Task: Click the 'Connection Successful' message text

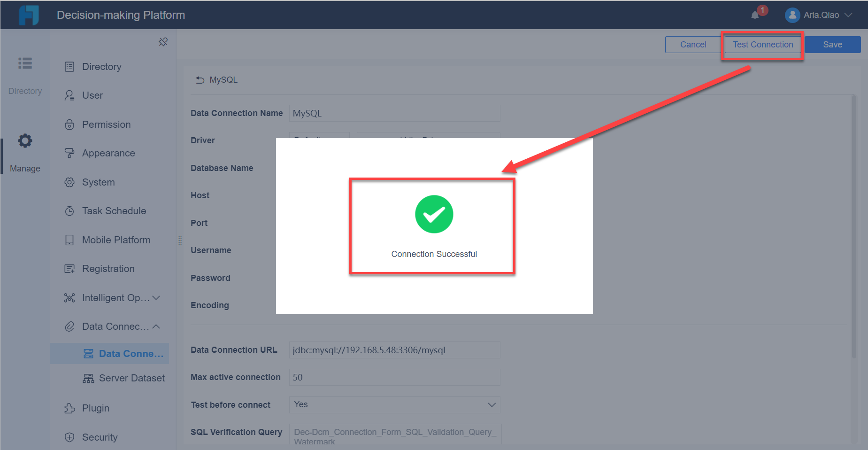Action: 434,254
